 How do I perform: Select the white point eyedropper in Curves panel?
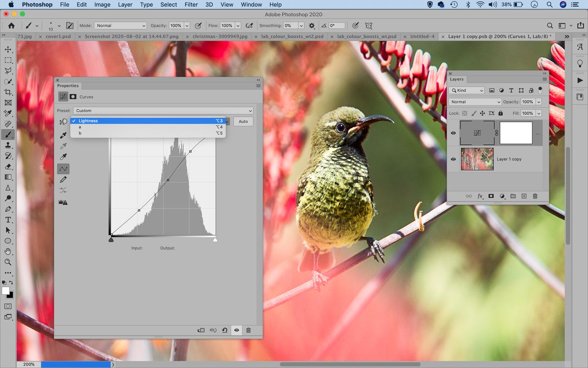tap(63, 156)
